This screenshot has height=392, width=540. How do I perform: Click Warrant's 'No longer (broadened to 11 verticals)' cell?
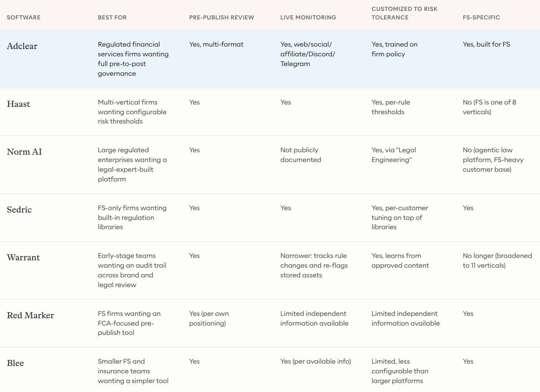click(497, 261)
